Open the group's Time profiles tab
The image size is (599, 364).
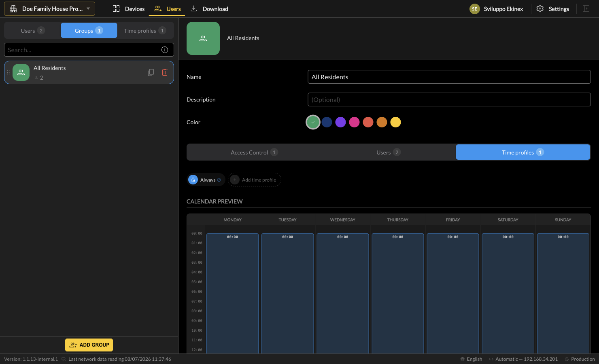(523, 152)
